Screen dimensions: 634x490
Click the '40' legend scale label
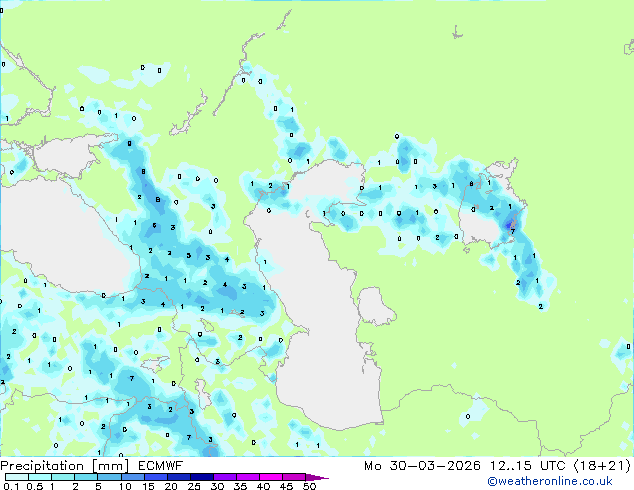click(x=263, y=486)
